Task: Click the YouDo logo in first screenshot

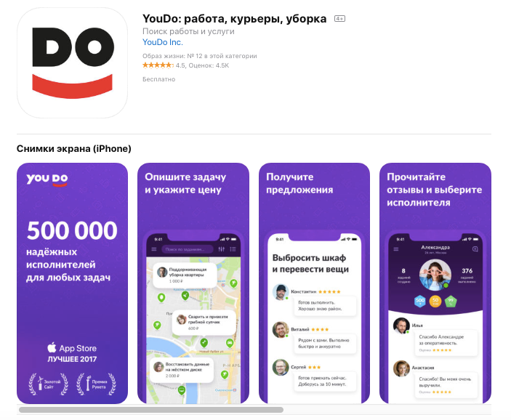Action: click(x=47, y=179)
